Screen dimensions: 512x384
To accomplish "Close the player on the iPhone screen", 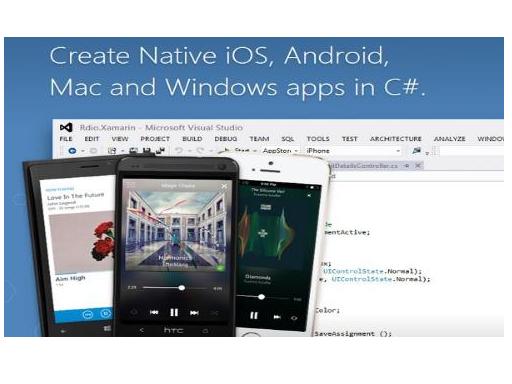I will tap(309, 195).
